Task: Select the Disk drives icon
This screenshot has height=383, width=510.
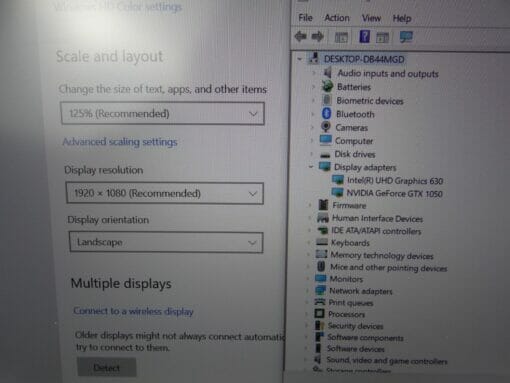Action: coord(325,155)
